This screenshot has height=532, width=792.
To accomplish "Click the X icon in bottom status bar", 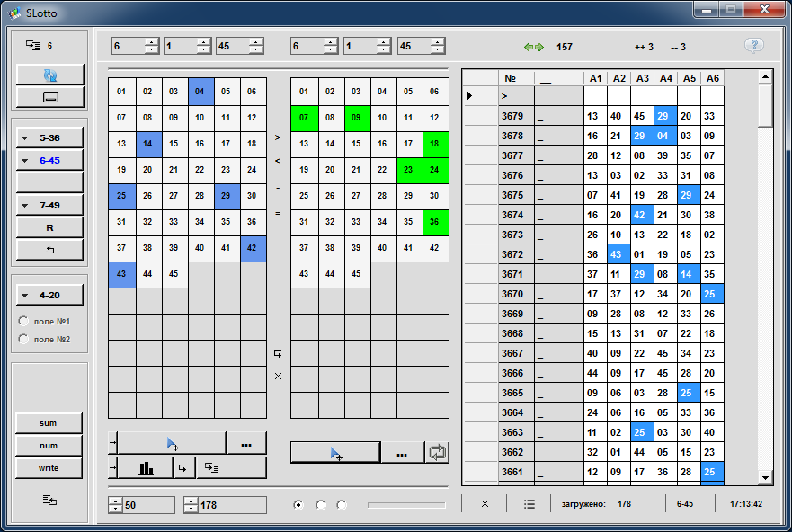I will [x=485, y=504].
